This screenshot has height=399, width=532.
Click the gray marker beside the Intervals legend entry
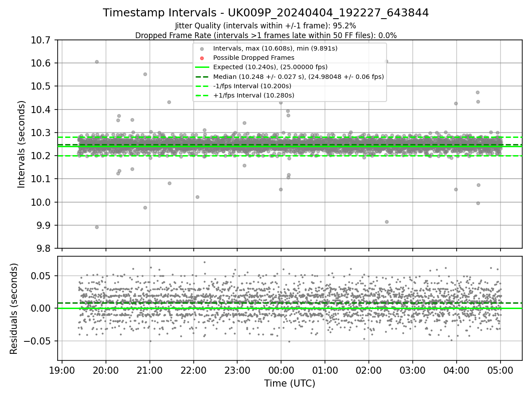point(202,49)
